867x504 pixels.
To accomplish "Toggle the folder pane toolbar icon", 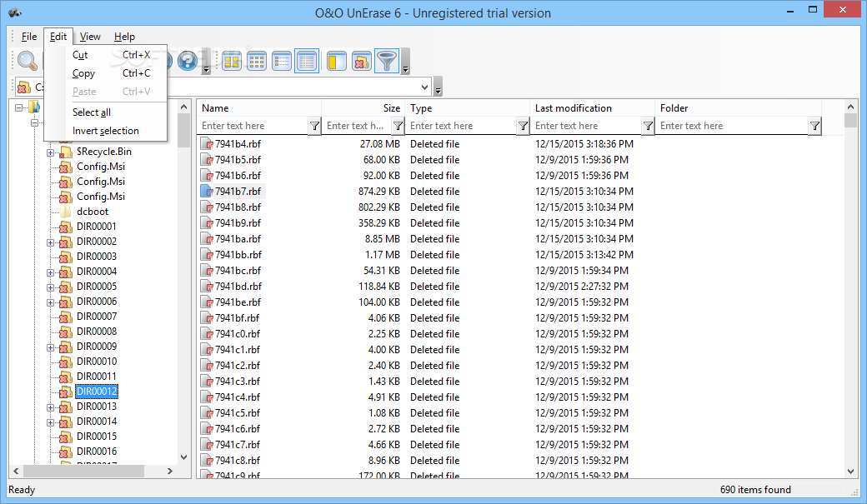I will pos(336,62).
